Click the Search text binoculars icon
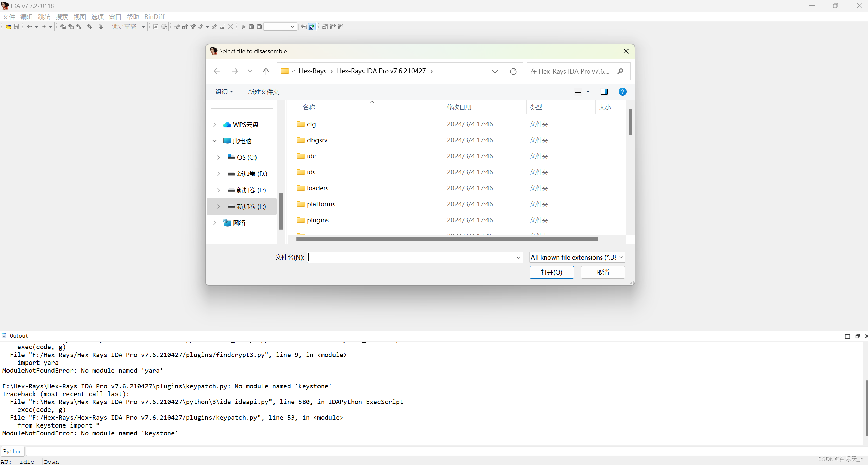Image resolution: width=868 pixels, height=465 pixels. click(x=71, y=27)
